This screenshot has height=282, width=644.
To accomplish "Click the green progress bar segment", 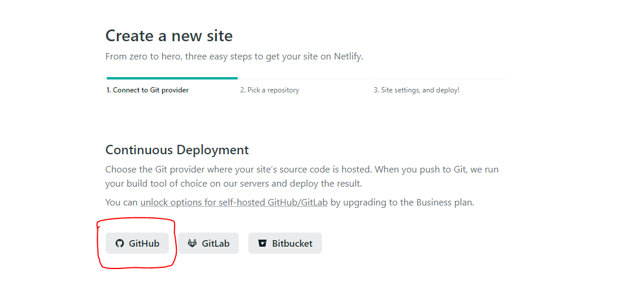I will click(172, 78).
